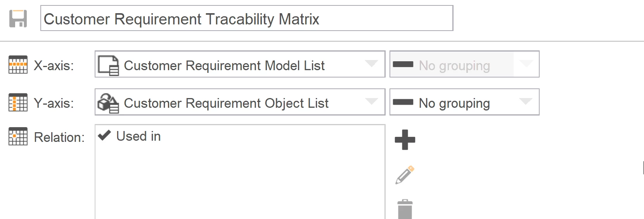Click the Relation matrix icon
This screenshot has width=644, height=219.
(18, 136)
